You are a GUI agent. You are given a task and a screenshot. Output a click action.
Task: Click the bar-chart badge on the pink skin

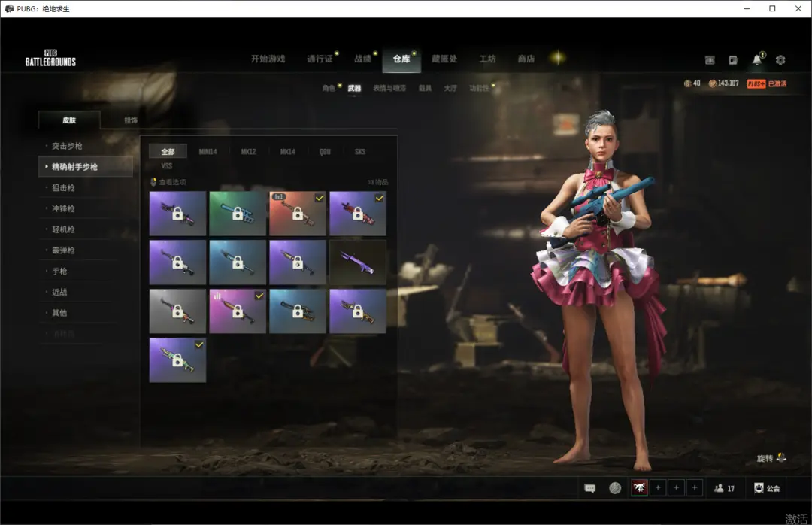pyautogui.click(x=217, y=296)
